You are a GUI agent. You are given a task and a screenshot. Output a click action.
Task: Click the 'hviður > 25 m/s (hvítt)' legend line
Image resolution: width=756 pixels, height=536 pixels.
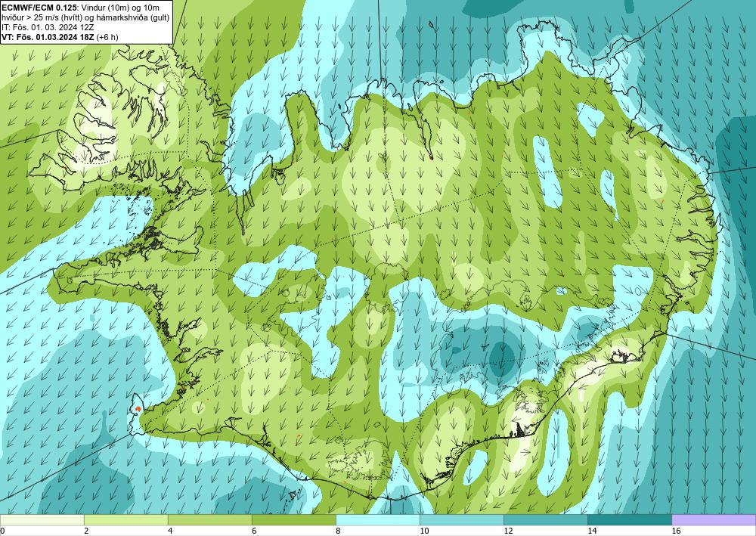coord(85,17)
